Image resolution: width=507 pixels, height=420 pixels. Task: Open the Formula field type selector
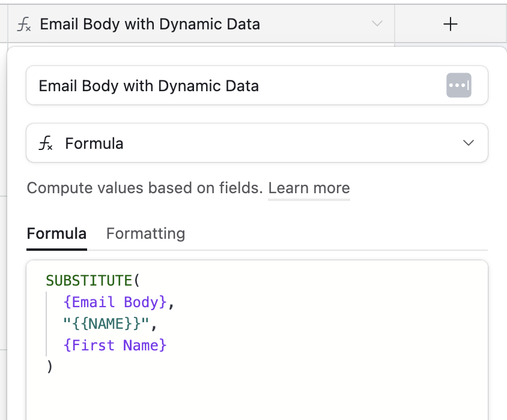click(x=257, y=143)
